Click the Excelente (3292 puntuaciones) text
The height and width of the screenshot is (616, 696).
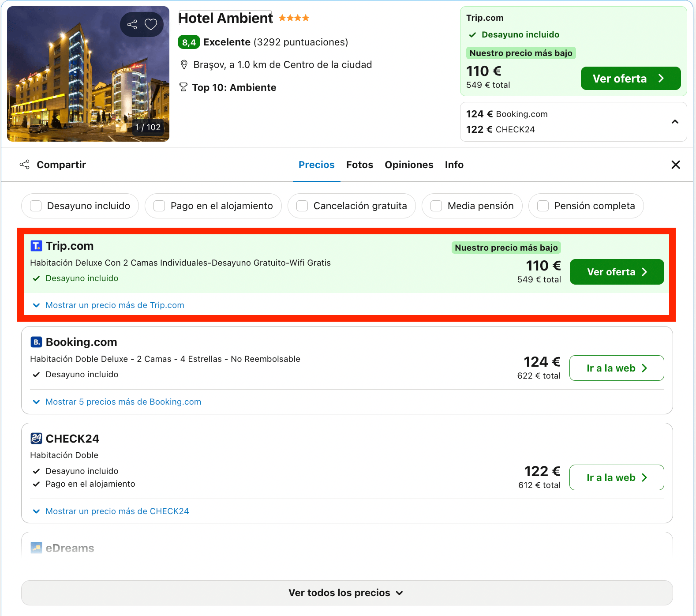coord(276,42)
